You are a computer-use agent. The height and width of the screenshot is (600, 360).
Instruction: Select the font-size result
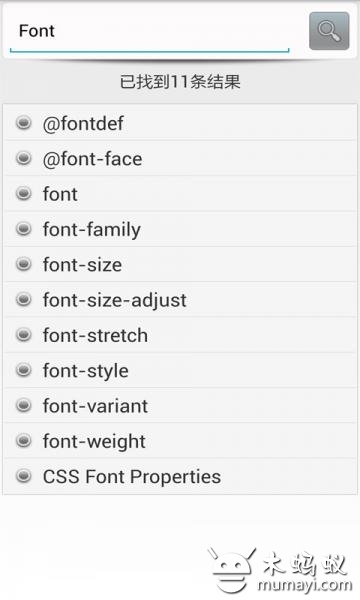180,264
